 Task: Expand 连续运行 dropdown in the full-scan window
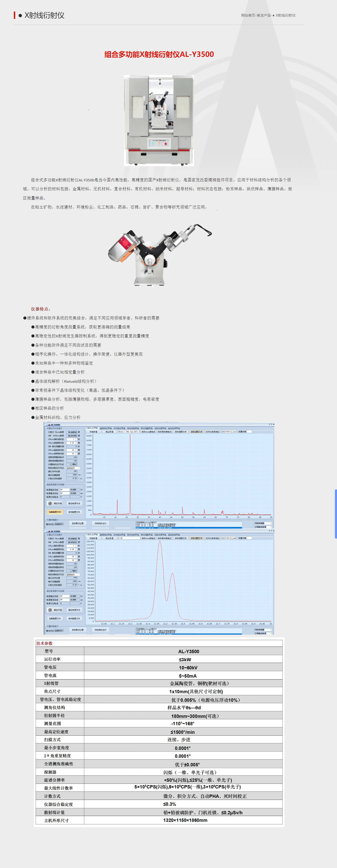tap(79, 468)
